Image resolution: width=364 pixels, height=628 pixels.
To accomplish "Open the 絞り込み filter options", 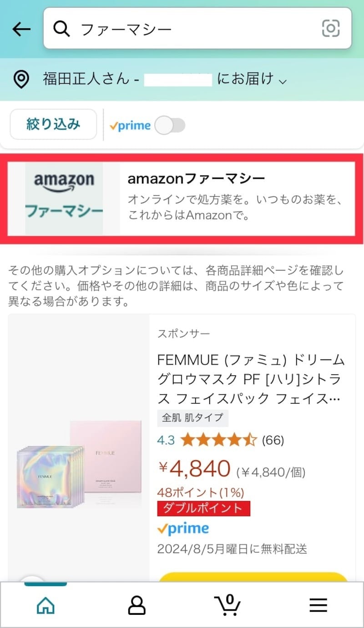I will pyautogui.click(x=53, y=124).
